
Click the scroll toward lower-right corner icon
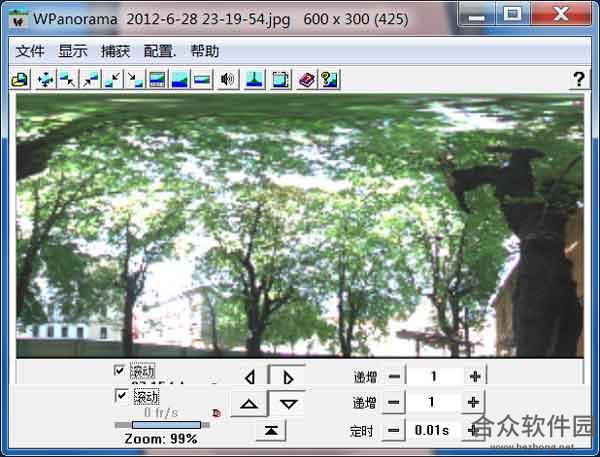click(135, 80)
